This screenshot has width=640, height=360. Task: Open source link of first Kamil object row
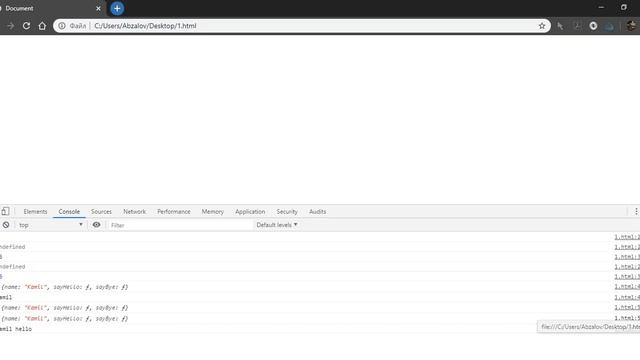click(627, 287)
